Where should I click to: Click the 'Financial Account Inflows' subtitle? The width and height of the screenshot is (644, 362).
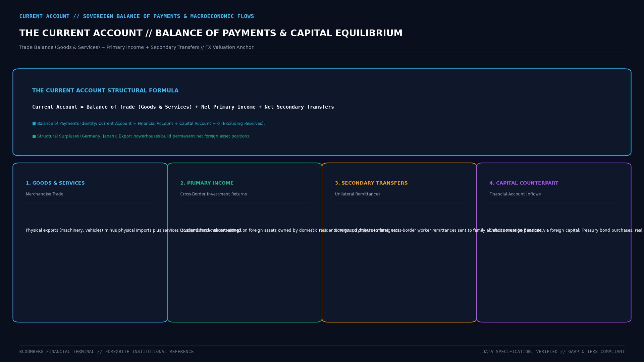(x=515, y=194)
